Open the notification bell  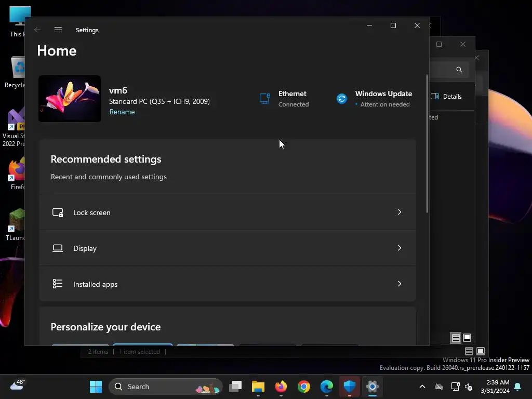tap(518, 387)
